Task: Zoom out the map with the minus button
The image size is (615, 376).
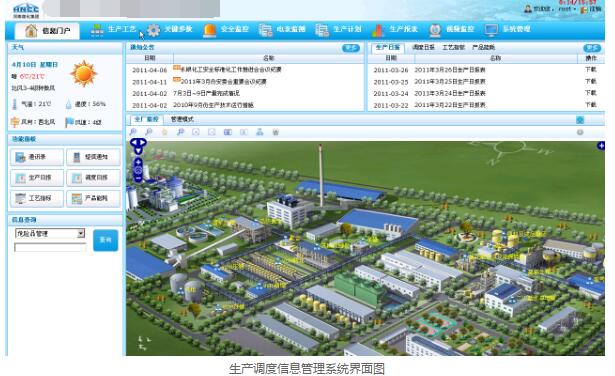Action: pyautogui.click(x=138, y=179)
